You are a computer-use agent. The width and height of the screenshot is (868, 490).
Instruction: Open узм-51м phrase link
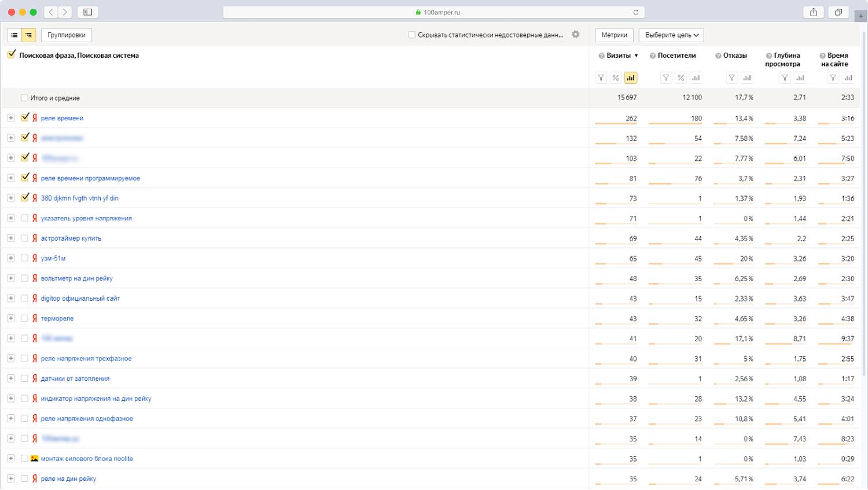[x=53, y=258]
